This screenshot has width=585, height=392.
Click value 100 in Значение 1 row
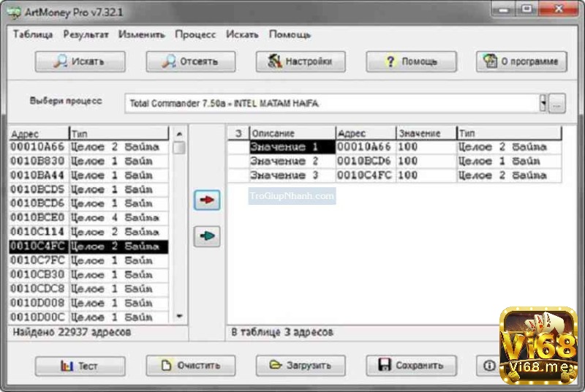tap(426, 147)
